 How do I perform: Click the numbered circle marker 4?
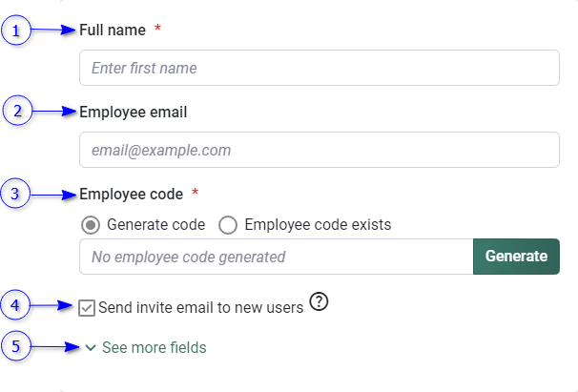click(x=14, y=306)
